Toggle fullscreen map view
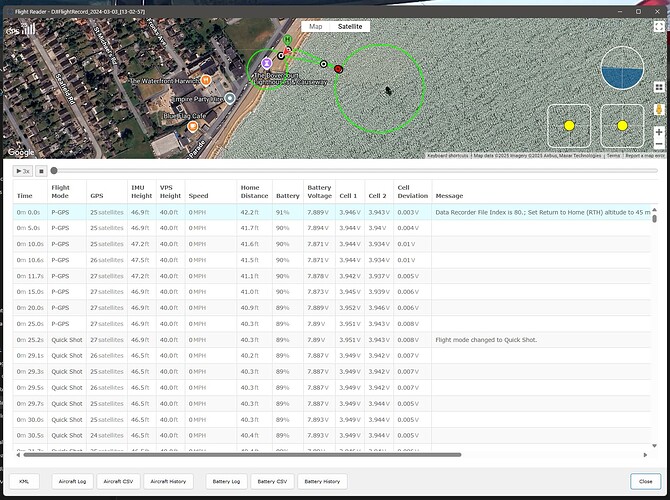This screenshot has height=500, width=670. [x=658, y=26]
